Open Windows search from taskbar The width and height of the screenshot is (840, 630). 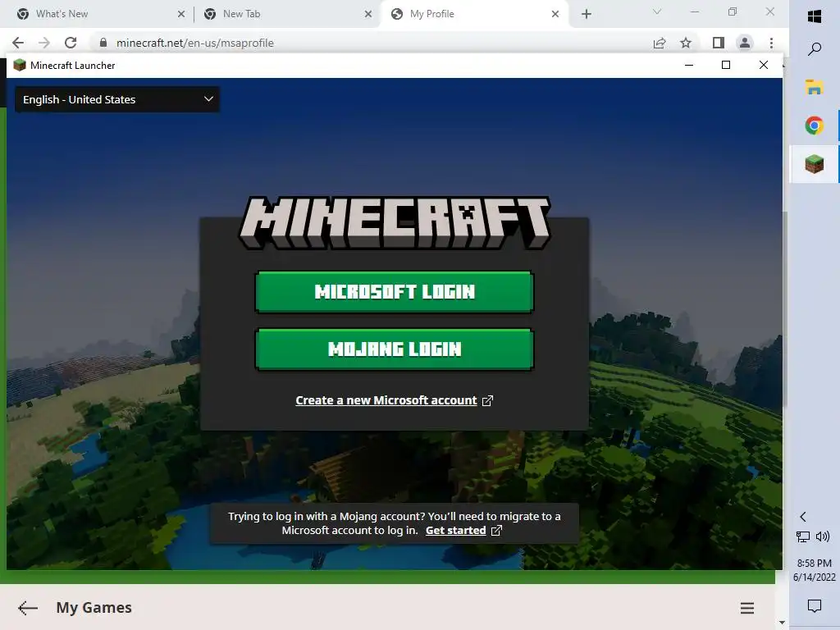[x=815, y=49]
